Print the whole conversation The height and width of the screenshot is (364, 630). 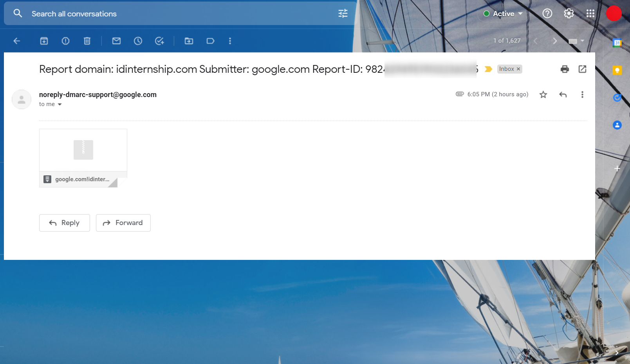tap(565, 69)
